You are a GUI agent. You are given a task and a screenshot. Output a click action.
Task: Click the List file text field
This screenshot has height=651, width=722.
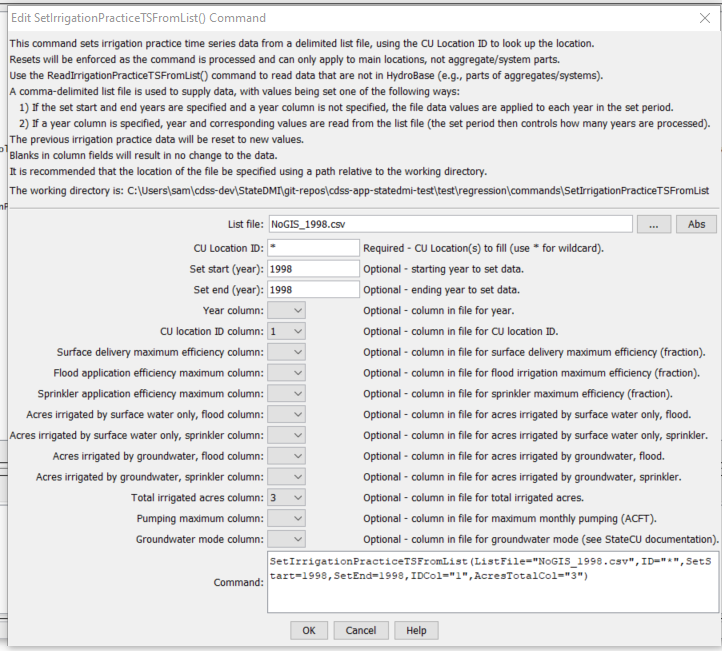pyautogui.click(x=450, y=224)
